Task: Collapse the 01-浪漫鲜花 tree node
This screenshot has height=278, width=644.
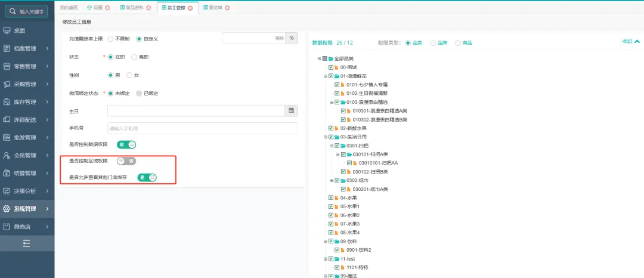Action: click(x=325, y=76)
